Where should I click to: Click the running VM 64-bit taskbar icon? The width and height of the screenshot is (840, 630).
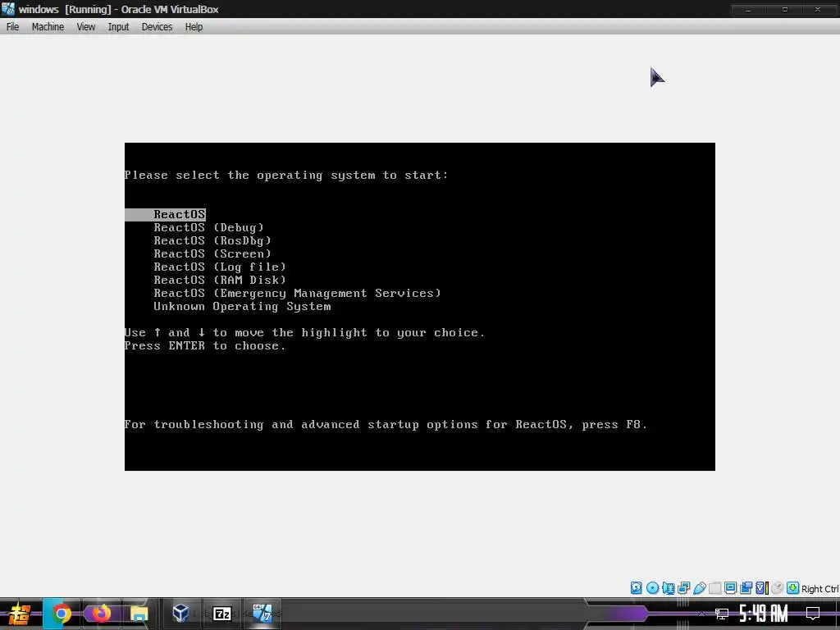pyautogui.click(x=262, y=614)
